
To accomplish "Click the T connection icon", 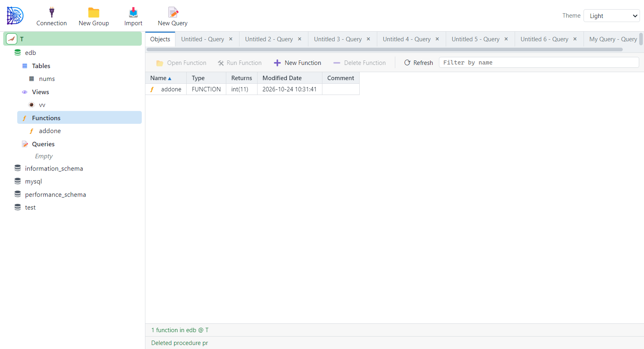I will [x=12, y=39].
